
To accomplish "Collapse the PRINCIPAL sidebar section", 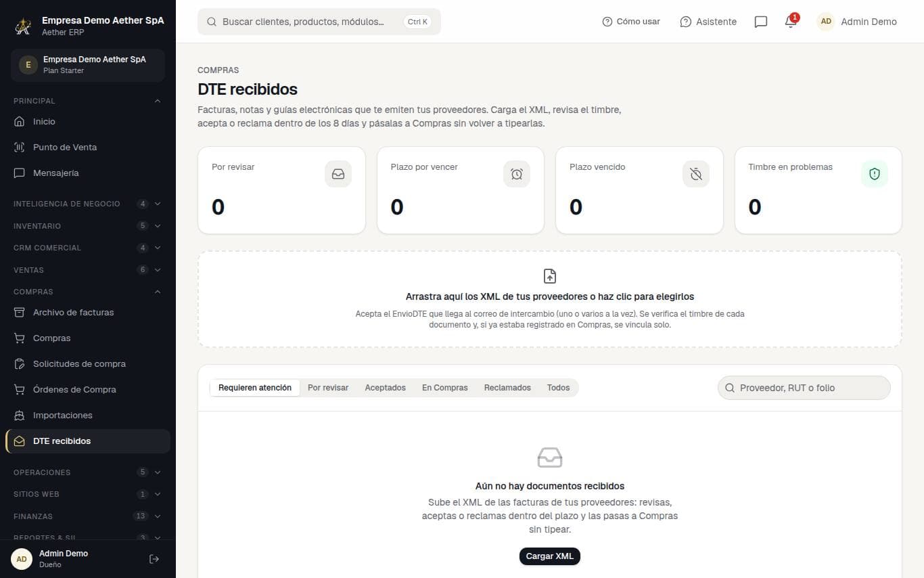I will (x=87, y=101).
